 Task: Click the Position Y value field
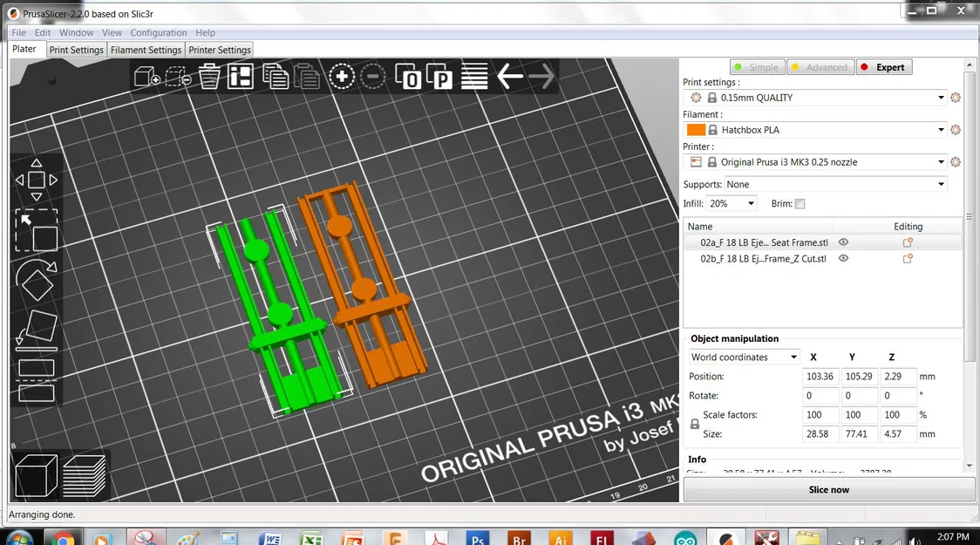pos(859,376)
